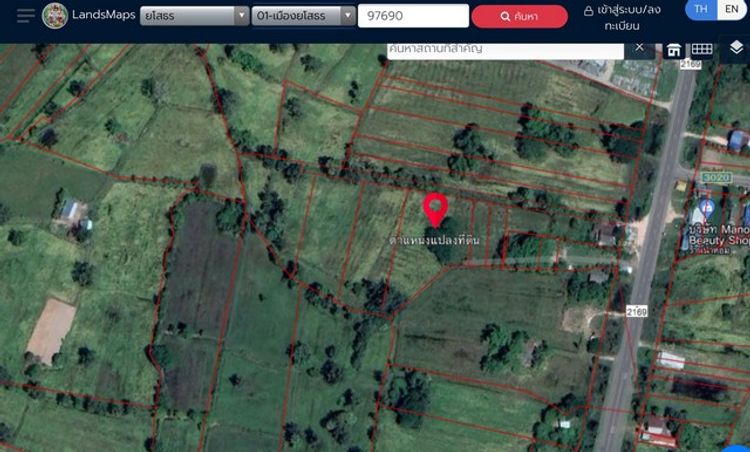
Task: Click the land office building icon
Action: (x=674, y=49)
